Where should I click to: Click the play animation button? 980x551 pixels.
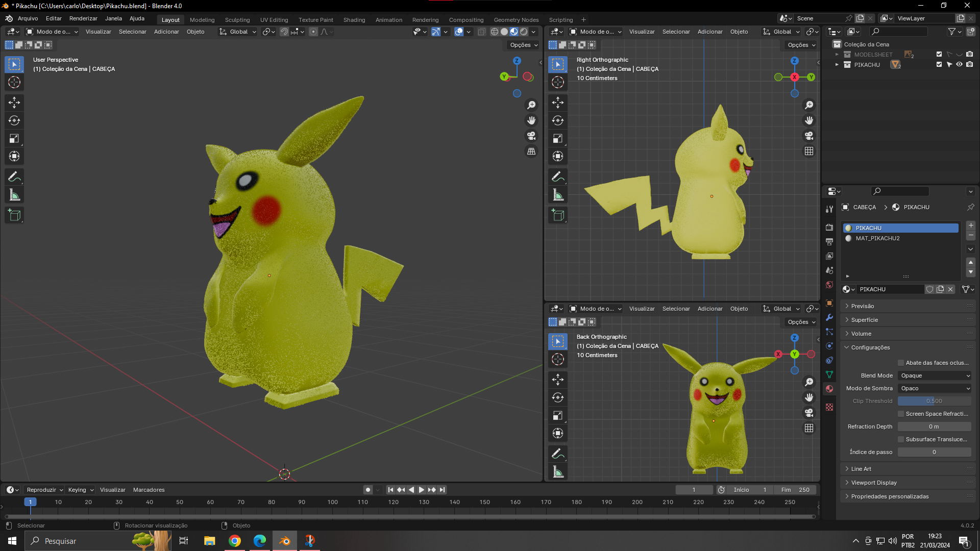(x=422, y=490)
